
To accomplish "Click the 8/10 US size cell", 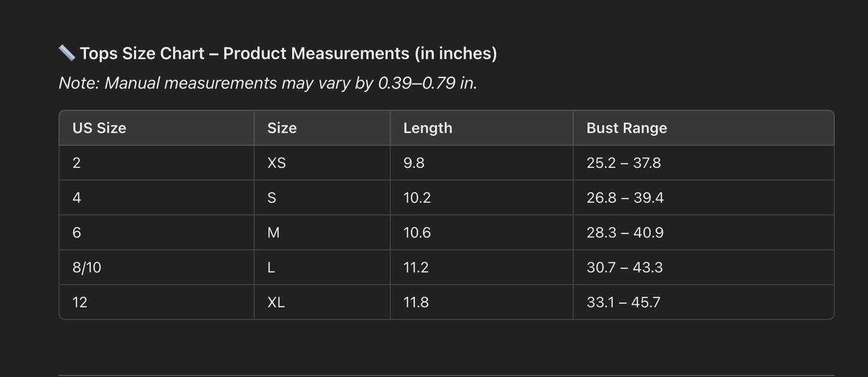I will (x=86, y=268).
